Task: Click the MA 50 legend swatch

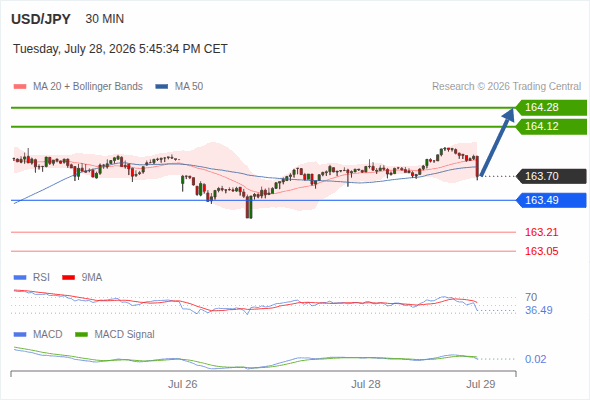Action: 162,87
